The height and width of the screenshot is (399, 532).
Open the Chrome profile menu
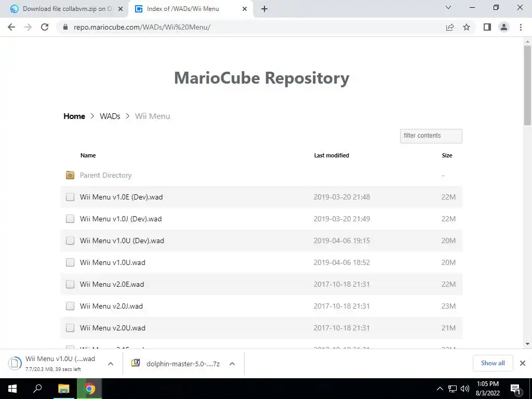(504, 27)
